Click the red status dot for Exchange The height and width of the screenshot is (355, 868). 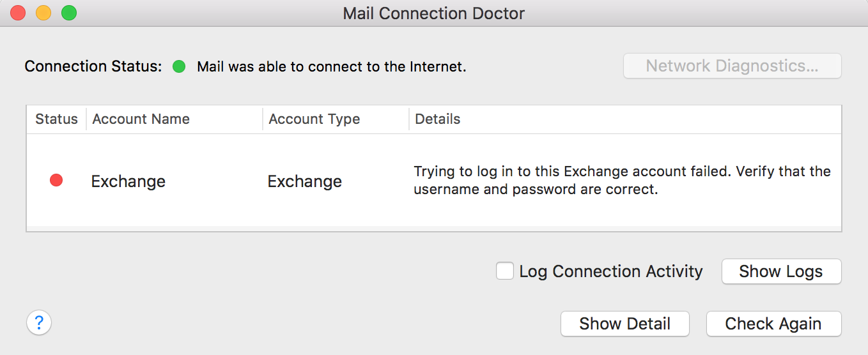click(56, 181)
